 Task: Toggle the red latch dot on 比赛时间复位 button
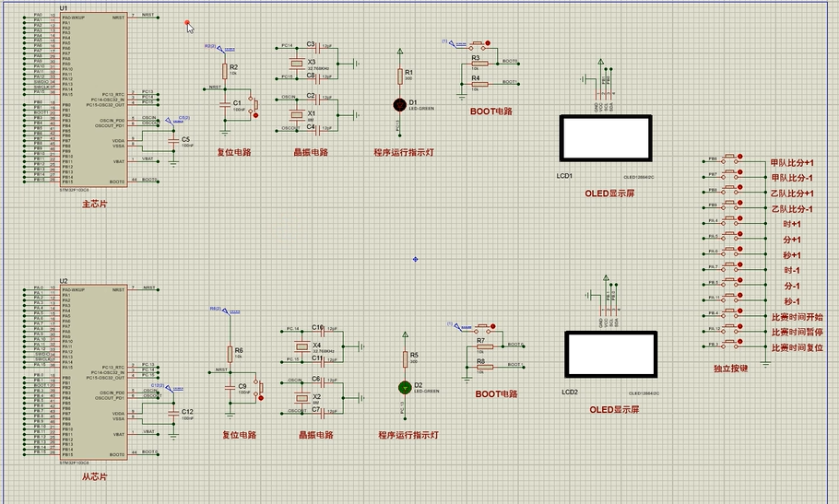(740, 341)
